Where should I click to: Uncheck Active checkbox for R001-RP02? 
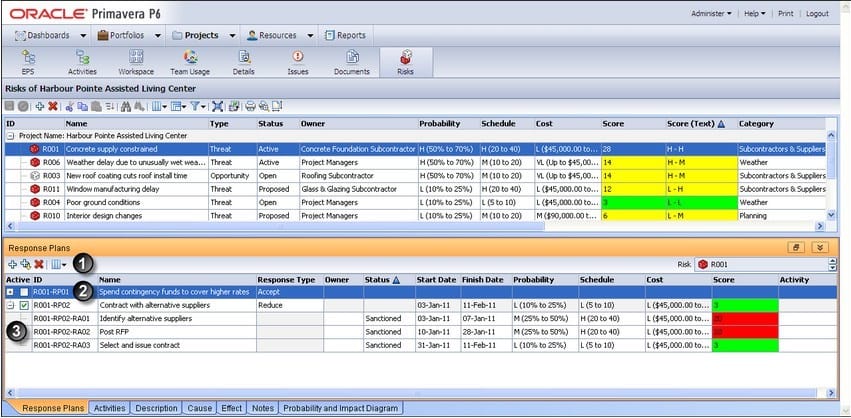tap(24, 305)
